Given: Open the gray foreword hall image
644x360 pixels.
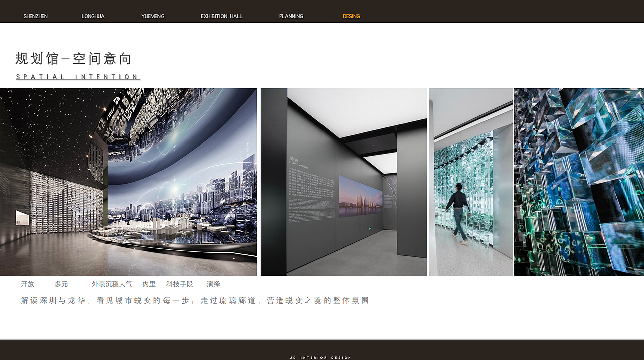Looking at the screenshot, I should 344,182.
